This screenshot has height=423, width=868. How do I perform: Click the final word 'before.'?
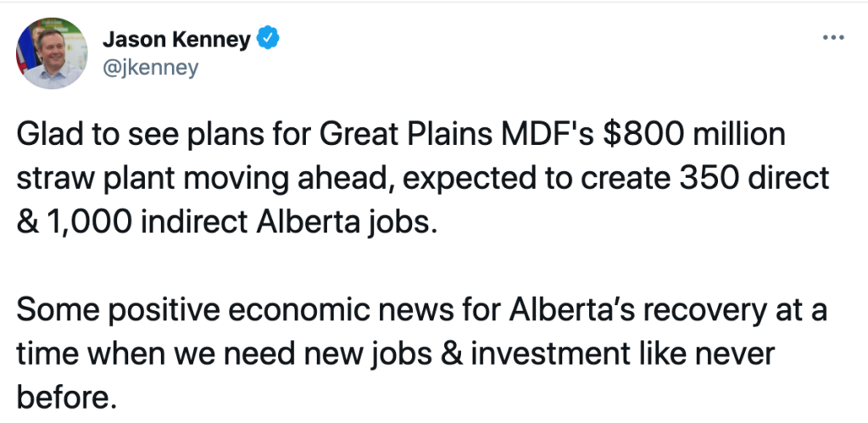pos(66,397)
